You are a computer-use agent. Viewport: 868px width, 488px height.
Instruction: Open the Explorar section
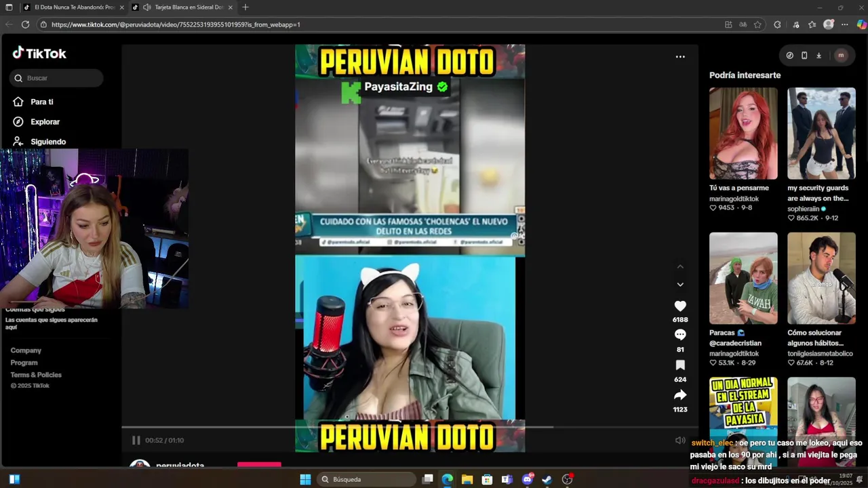tap(36, 122)
